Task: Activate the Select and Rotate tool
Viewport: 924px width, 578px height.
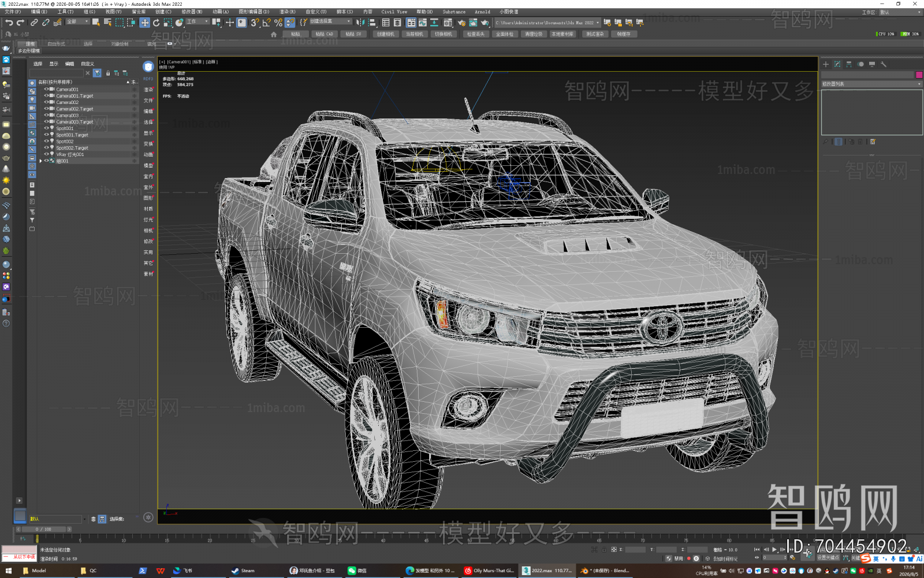Action: [156, 23]
